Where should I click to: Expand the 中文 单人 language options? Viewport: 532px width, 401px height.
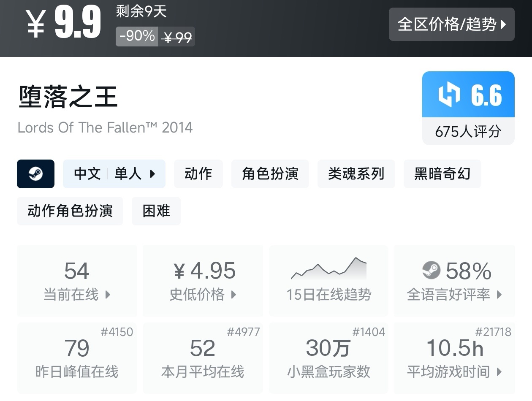(x=114, y=174)
